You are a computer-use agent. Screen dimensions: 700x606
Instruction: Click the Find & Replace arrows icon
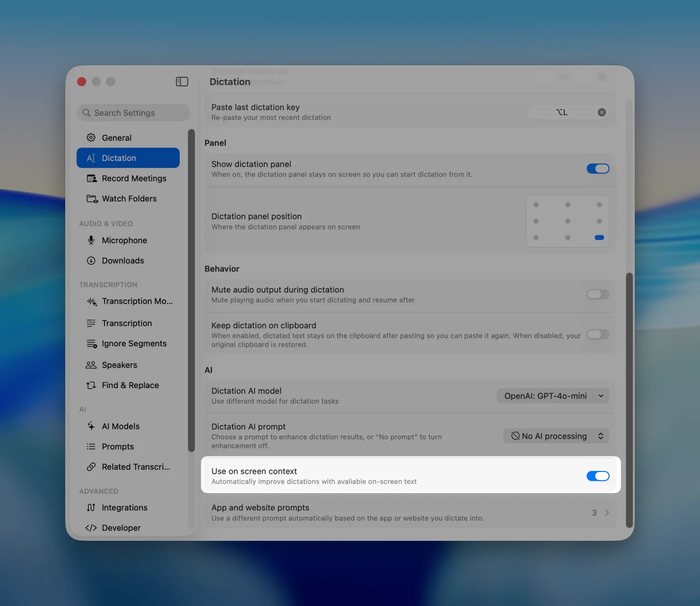tap(91, 385)
